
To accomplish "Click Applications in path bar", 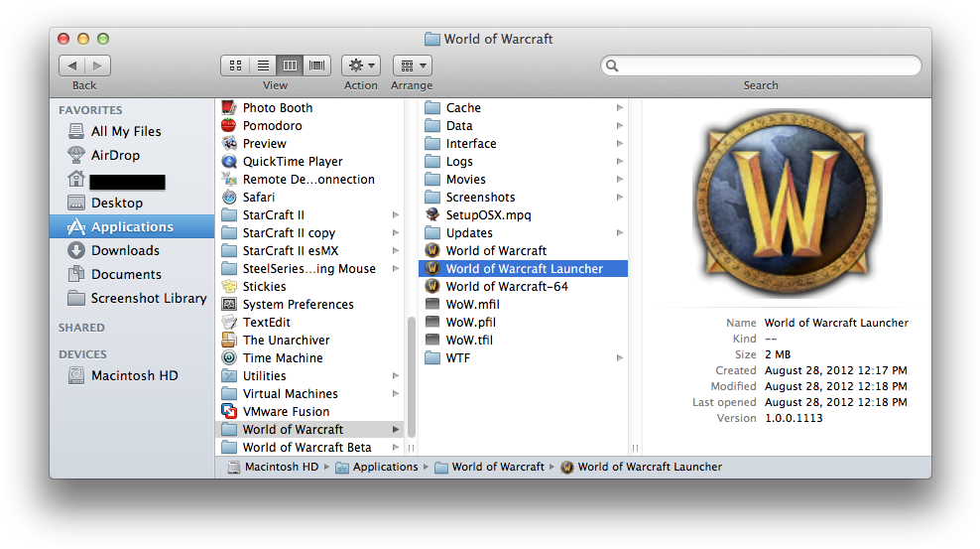I will 377,467.
